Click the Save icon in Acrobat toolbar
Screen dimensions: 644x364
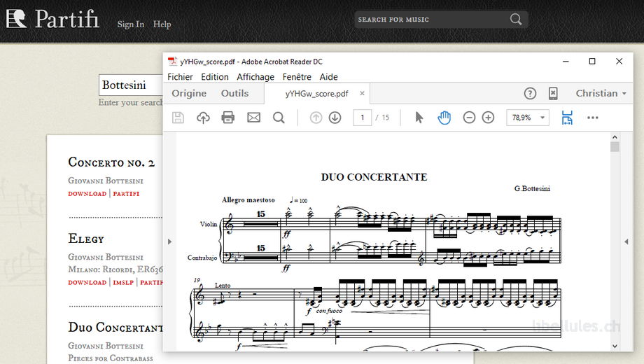[178, 118]
